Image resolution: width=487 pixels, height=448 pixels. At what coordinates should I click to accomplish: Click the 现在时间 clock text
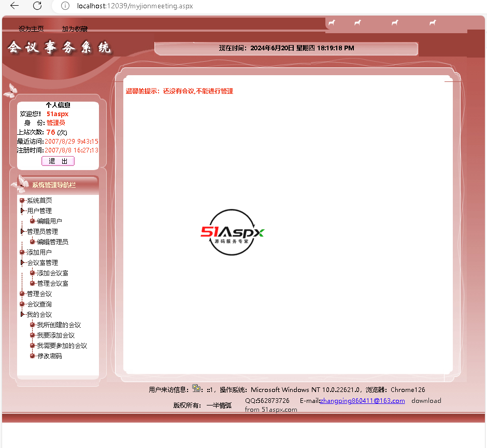pyautogui.click(x=287, y=48)
